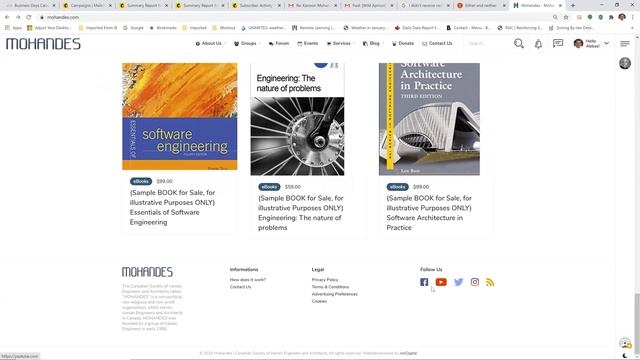Click the browser back arrow

7,17
